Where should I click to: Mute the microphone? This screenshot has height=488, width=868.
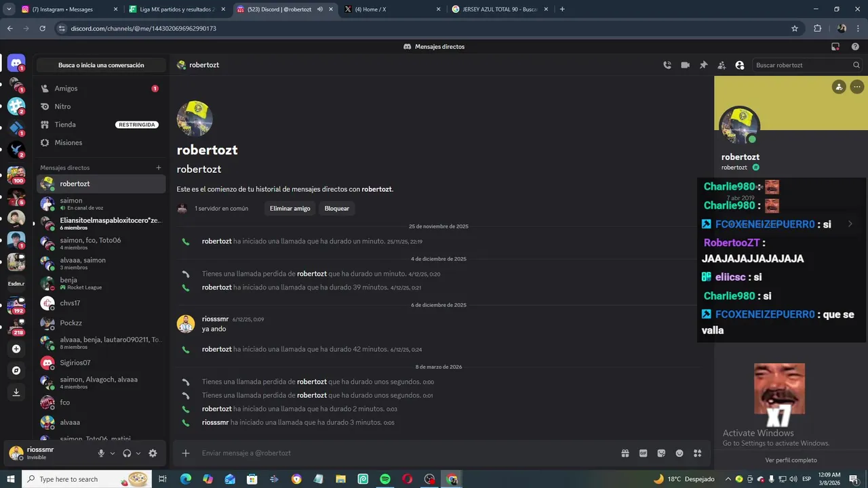click(x=101, y=453)
